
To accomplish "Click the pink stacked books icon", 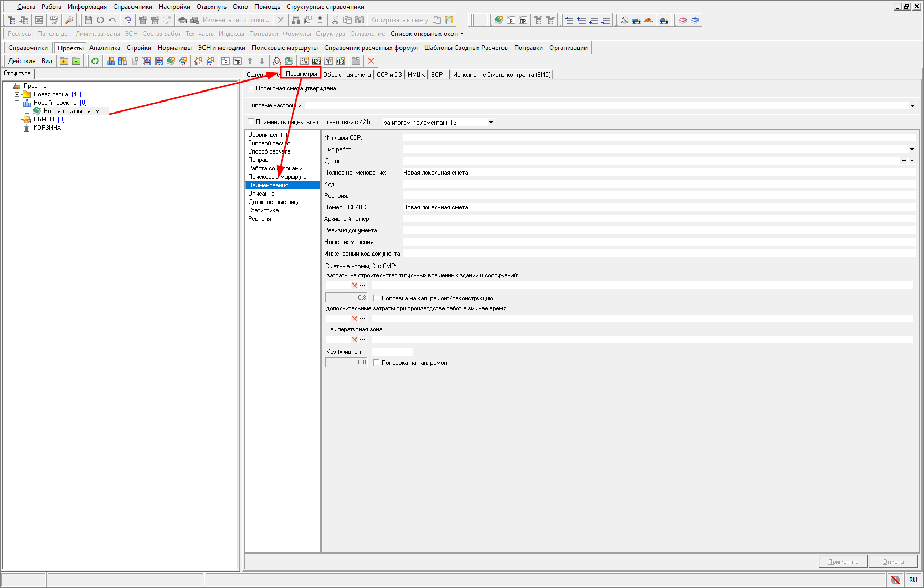I will [683, 20].
